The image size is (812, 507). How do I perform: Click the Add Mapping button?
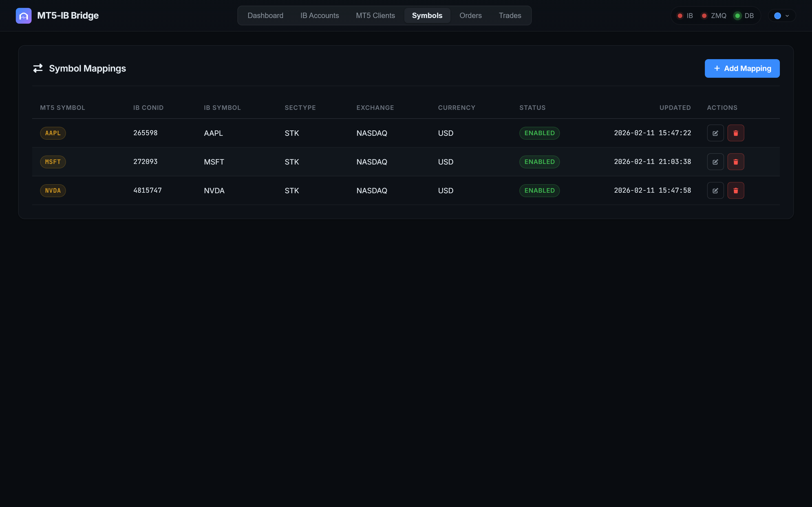click(742, 68)
